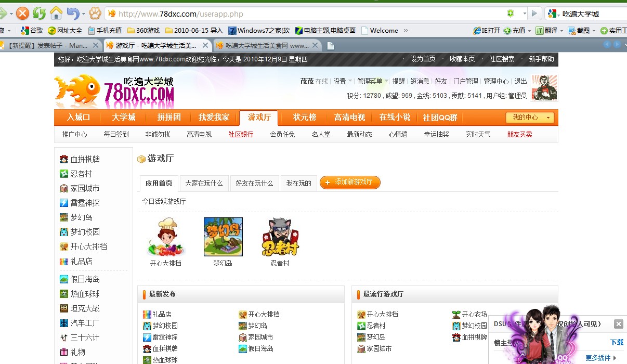Click the 礼品店 sidebar icon
The width and height of the screenshot is (627, 364).
64,261
